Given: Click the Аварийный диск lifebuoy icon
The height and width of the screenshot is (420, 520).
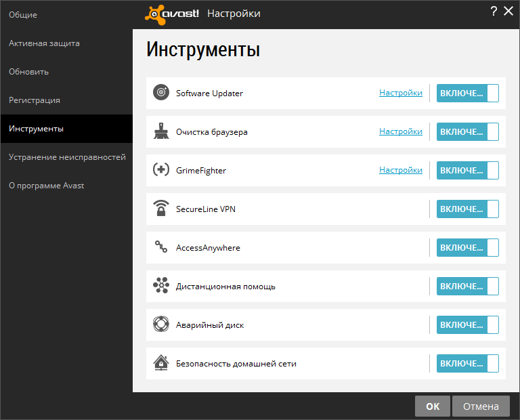Looking at the screenshot, I should coord(161,324).
